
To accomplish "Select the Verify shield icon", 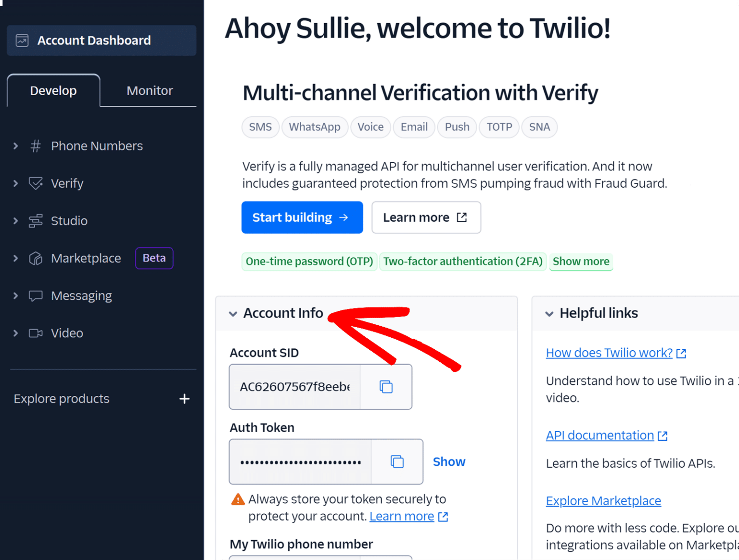I will pyautogui.click(x=35, y=183).
